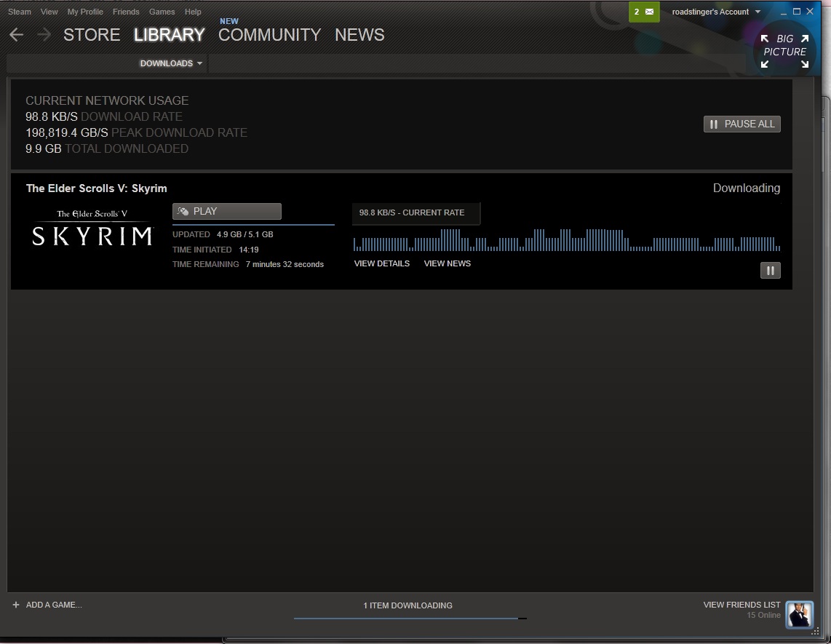This screenshot has height=644, width=831.
Task: Open View Details for the download
Action: (381, 263)
